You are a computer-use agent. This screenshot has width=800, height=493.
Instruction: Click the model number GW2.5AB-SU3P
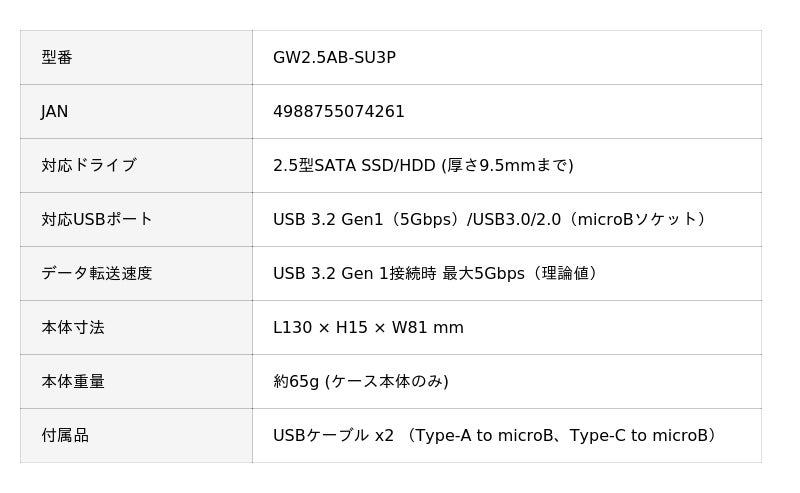[334, 58]
